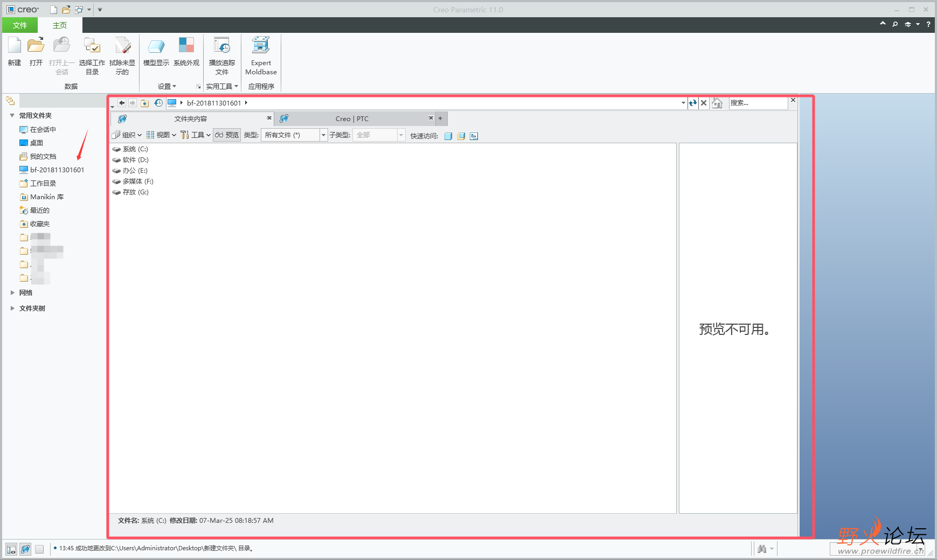Launch Expert Moldbase application
Screen dimensions: 937x560
[x=261, y=56]
